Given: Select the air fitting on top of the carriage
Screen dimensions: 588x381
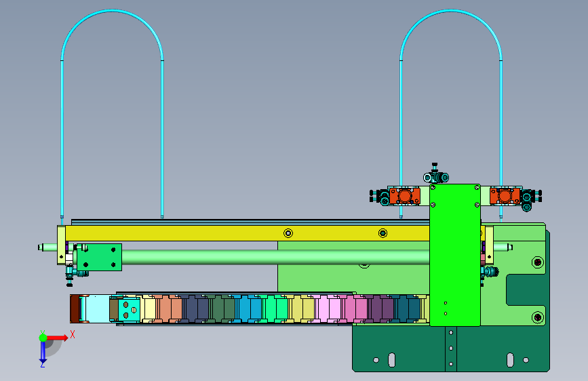Looking at the screenshot, I should (436, 174).
